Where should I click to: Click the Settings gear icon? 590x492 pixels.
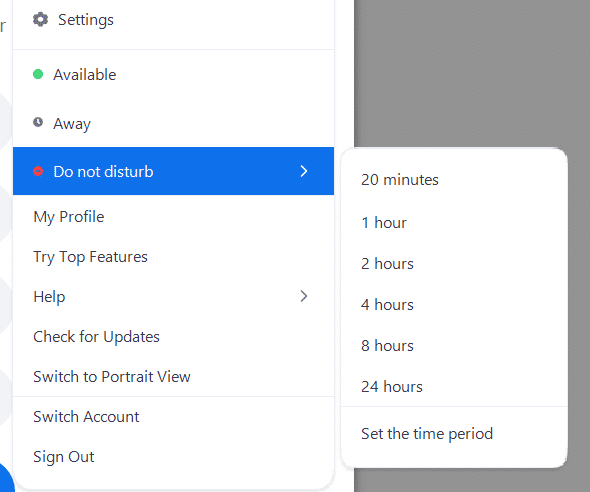click(40, 20)
